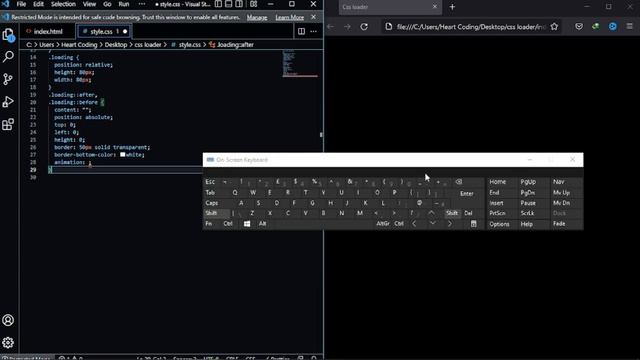Open the Run and Debug view
This screenshot has width=640, height=360.
click(8, 101)
